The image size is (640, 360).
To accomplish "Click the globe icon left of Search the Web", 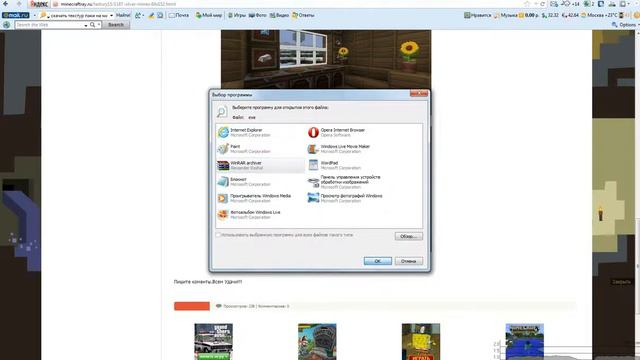I will click(x=7, y=25).
